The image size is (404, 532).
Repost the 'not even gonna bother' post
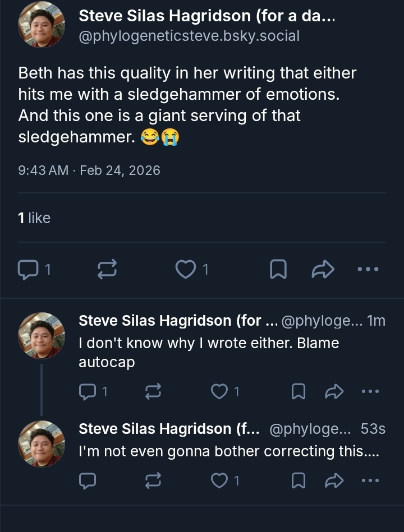153,480
